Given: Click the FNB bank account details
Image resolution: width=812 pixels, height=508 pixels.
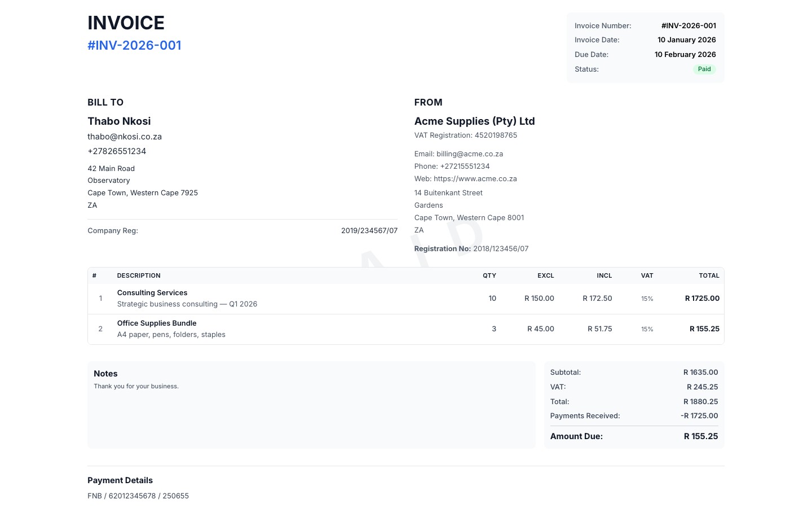Looking at the screenshot, I should coord(138,496).
